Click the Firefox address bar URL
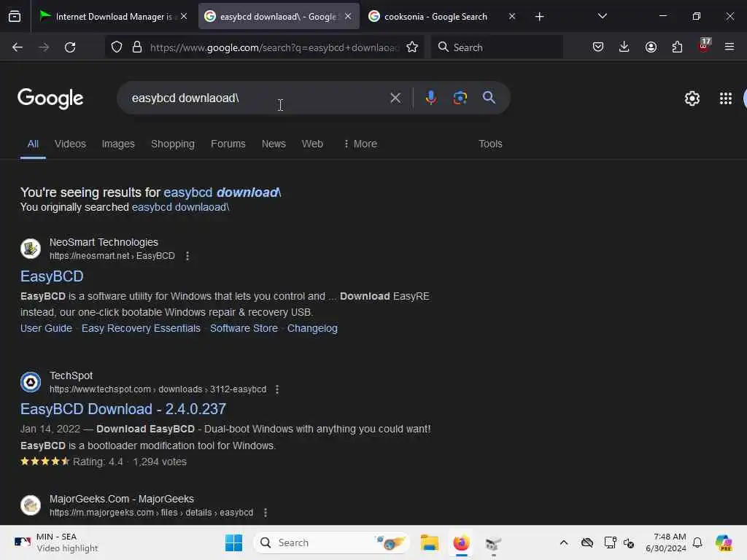Viewport: 747px width, 560px height. [x=274, y=47]
